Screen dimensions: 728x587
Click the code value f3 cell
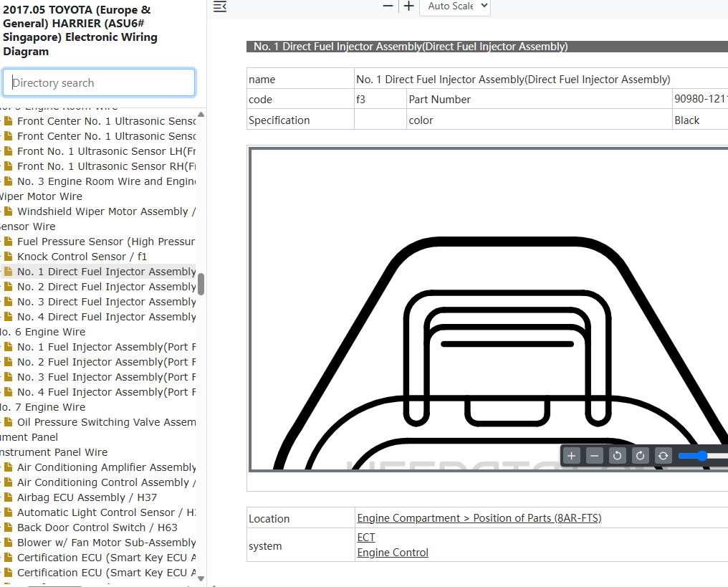point(380,99)
